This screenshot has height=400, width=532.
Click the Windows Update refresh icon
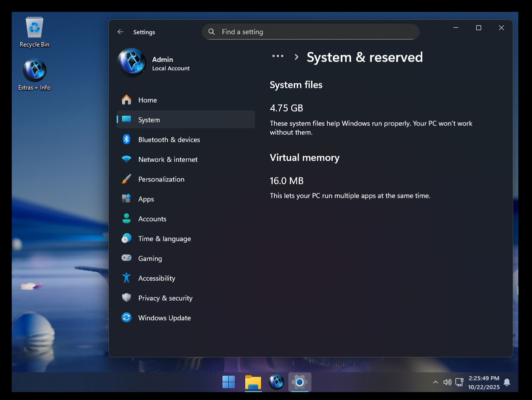click(126, 317)
